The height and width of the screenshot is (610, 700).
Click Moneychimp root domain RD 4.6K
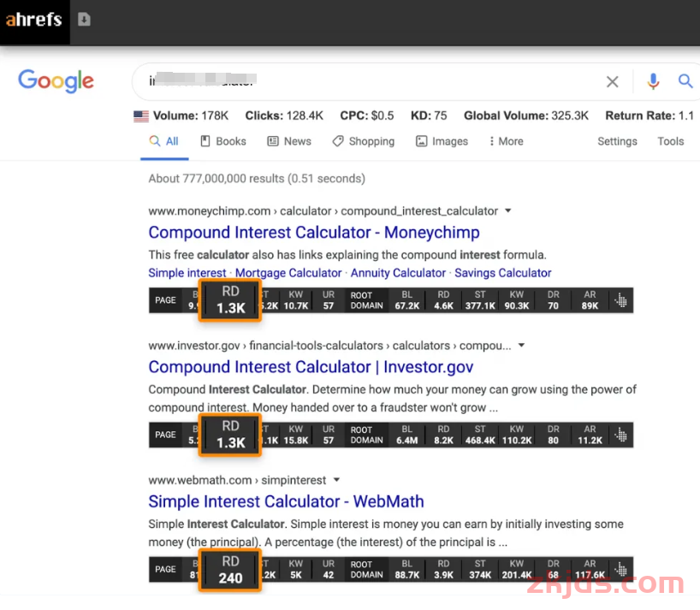[444, 305]
